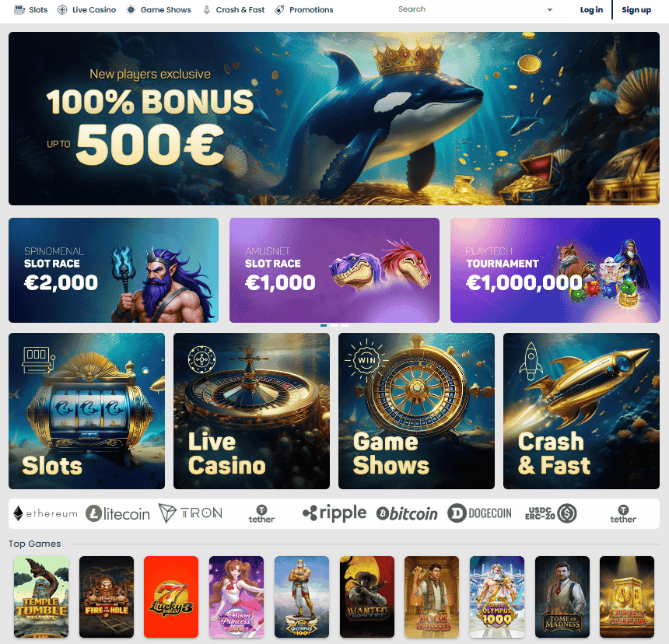Click the Sign up button
The width and height of the screenshot is (669, 644).
pos(636,9)
